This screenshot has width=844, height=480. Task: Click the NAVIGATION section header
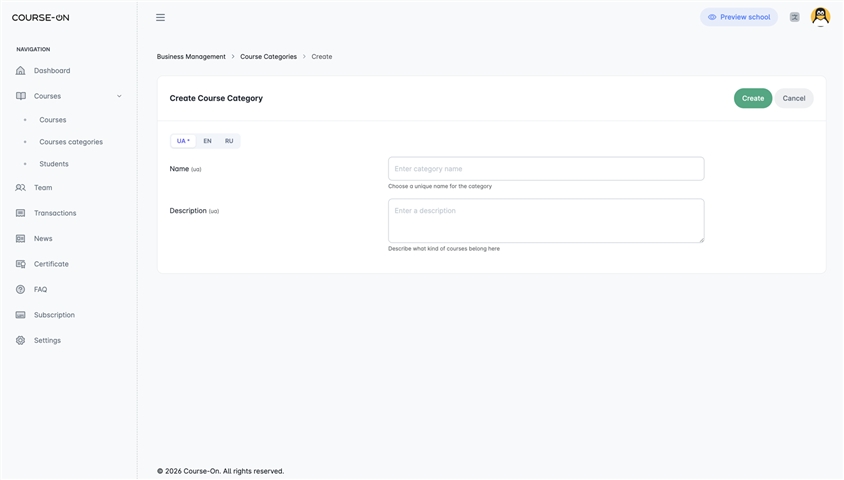[33, 49]
